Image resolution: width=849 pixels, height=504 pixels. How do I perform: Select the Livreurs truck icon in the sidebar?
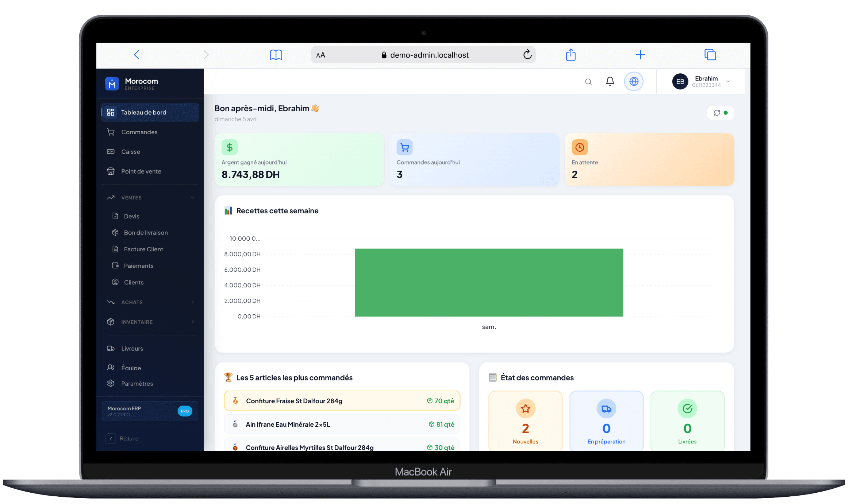coord(111,348)
